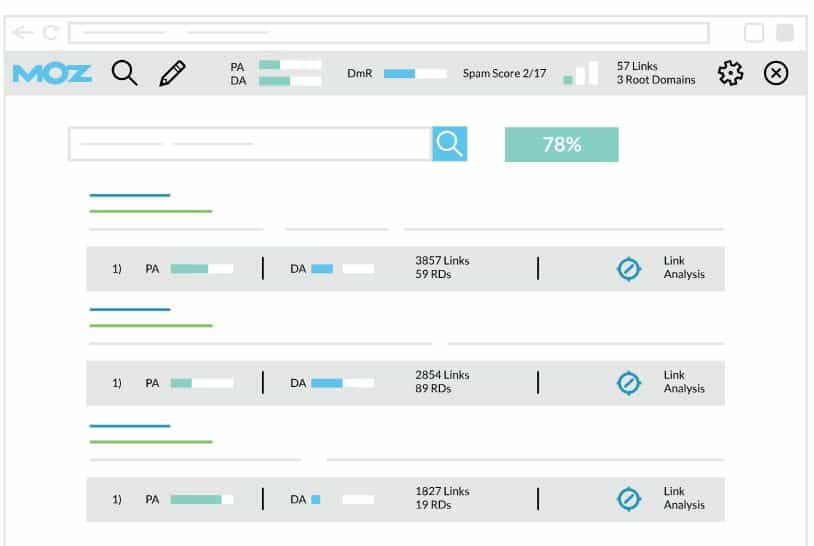Image resolution: width=814 pixels, height=546 pixels.
Task: Click the third result's Link Analysis compass icon
Action: pos(628,498)
